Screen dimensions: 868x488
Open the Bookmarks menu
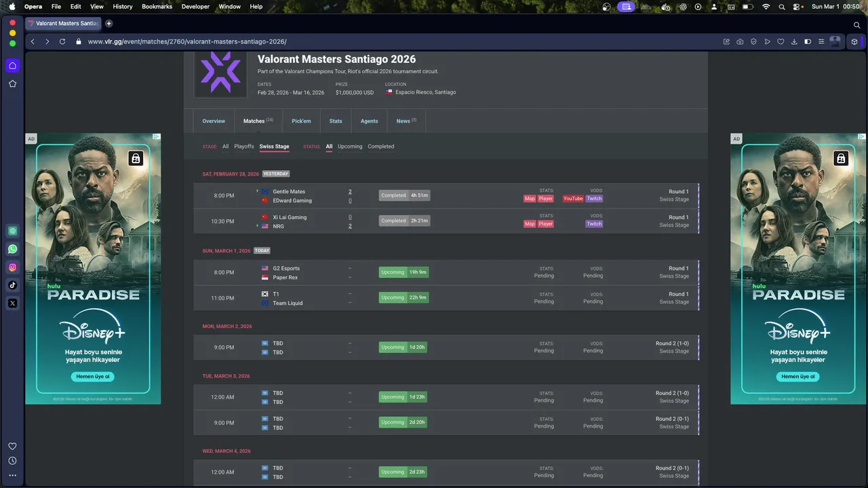(157, 6)
